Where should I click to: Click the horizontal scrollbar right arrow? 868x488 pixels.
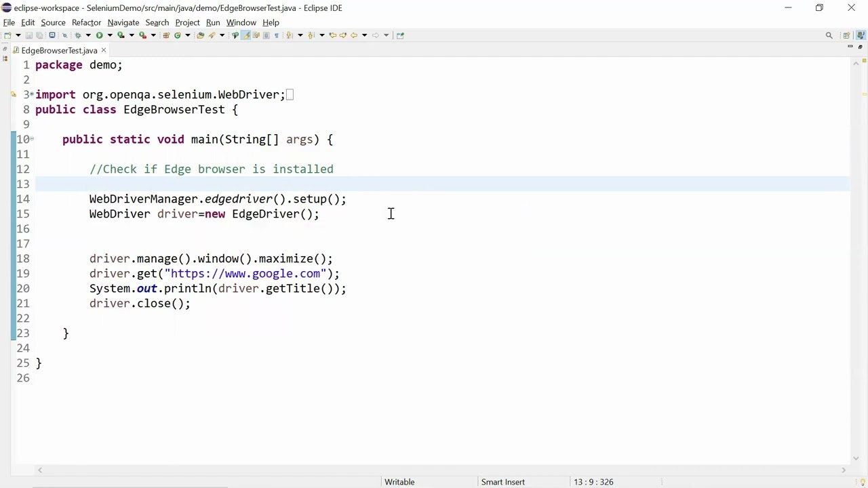click(844, 470)
